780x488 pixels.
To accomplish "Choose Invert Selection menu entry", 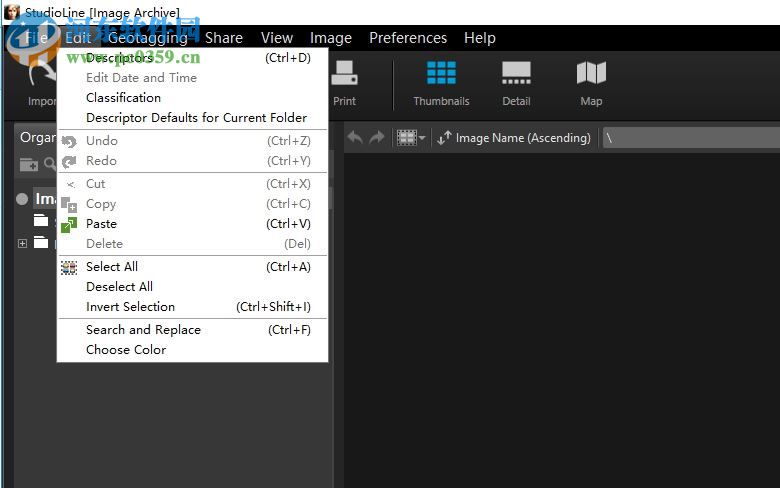I will [193, 306].
